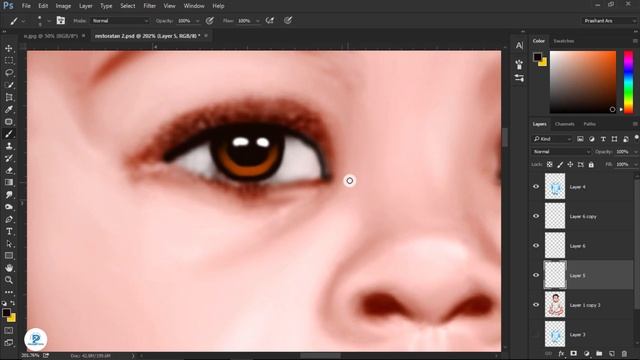This screenshot has height=360, width=640.
Task: Add a layer style with fx icon
Action: coord(561,353)
